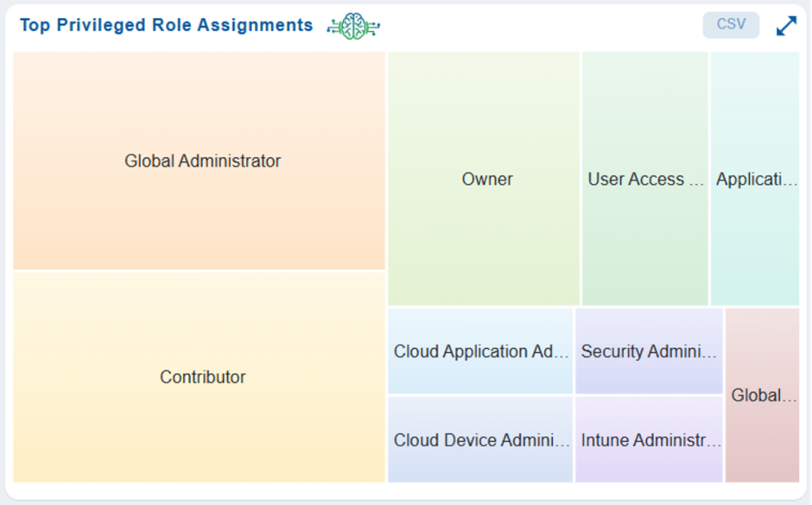Click the small red Global… tile
The width and height of the screenshot is (812, 505).
click(x=763, y=395)
